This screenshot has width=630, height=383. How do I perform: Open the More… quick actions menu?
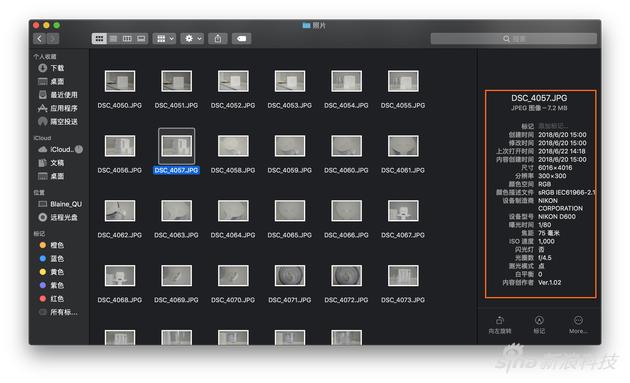(578, 325)
